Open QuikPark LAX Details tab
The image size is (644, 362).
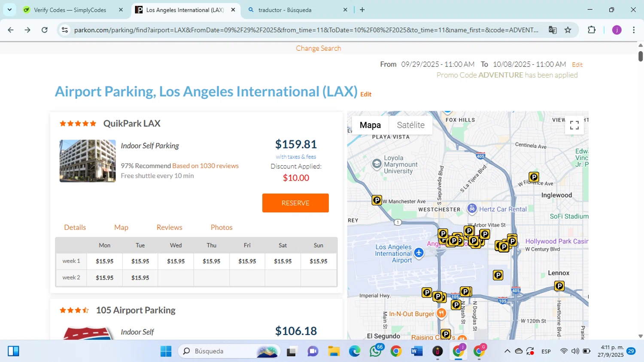(x=75, y=227)
